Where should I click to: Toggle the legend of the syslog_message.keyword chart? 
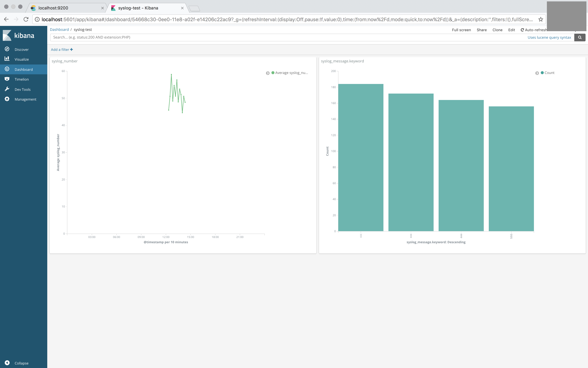537,73
